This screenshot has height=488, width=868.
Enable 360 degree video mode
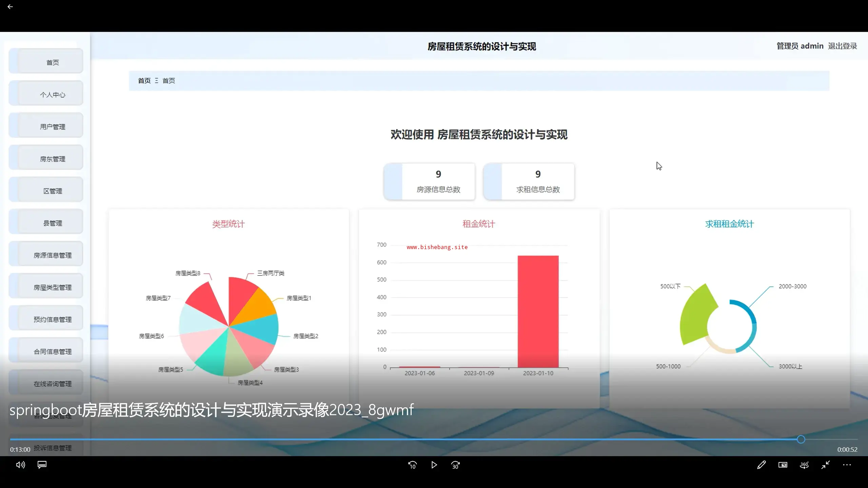804,465
